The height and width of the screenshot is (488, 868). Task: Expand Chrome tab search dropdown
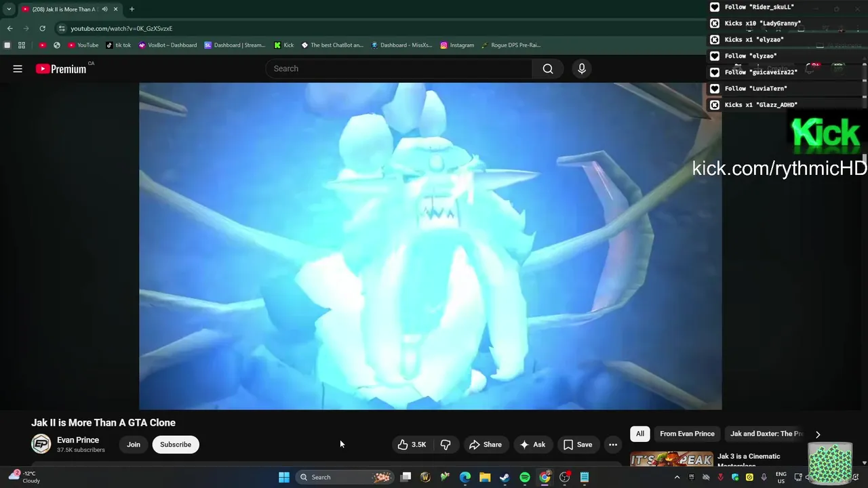[9, 9]
